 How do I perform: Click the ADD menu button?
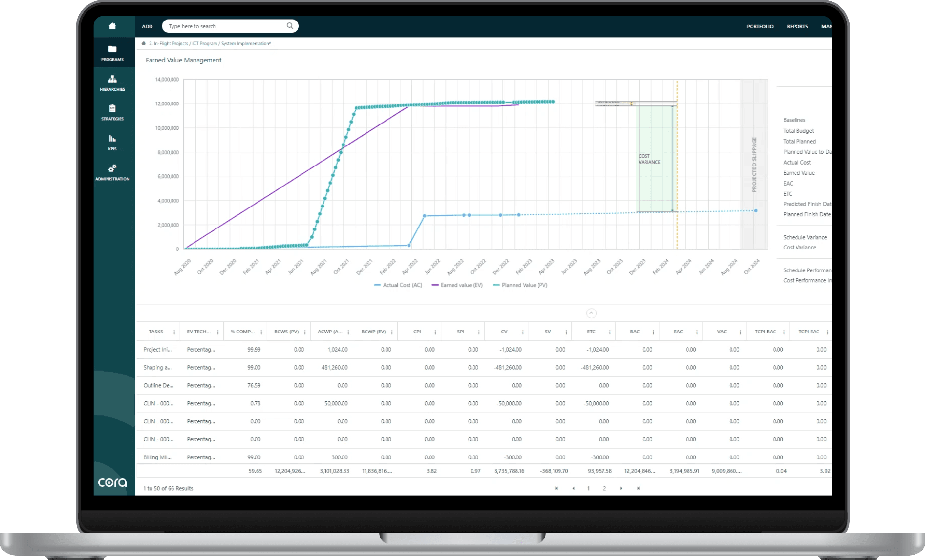click(147, 26)
